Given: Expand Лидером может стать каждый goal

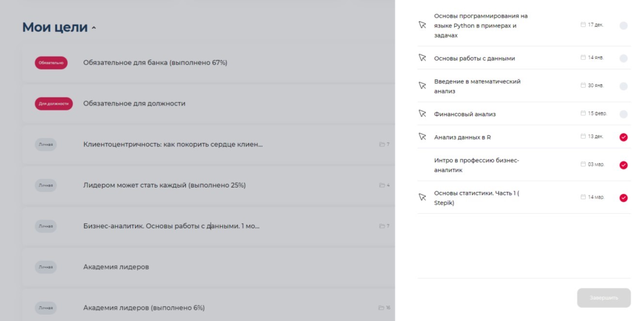Looking at the screenshot, I should pos(164,185).
